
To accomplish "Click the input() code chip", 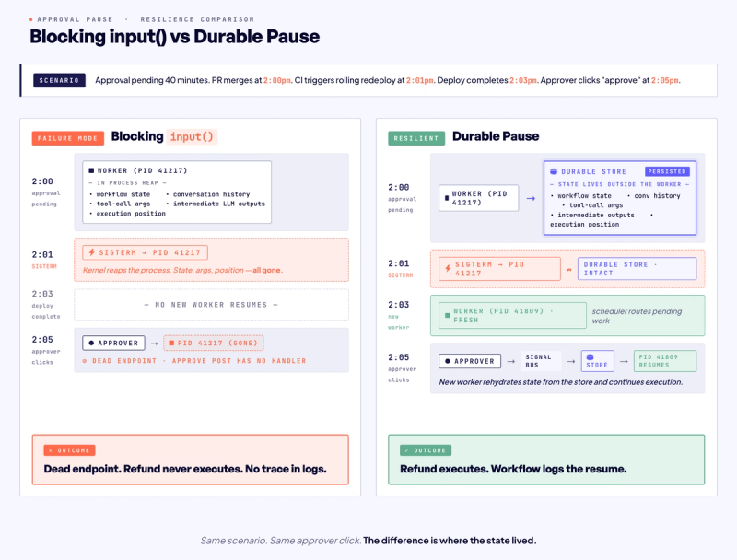I will (192, 136).
